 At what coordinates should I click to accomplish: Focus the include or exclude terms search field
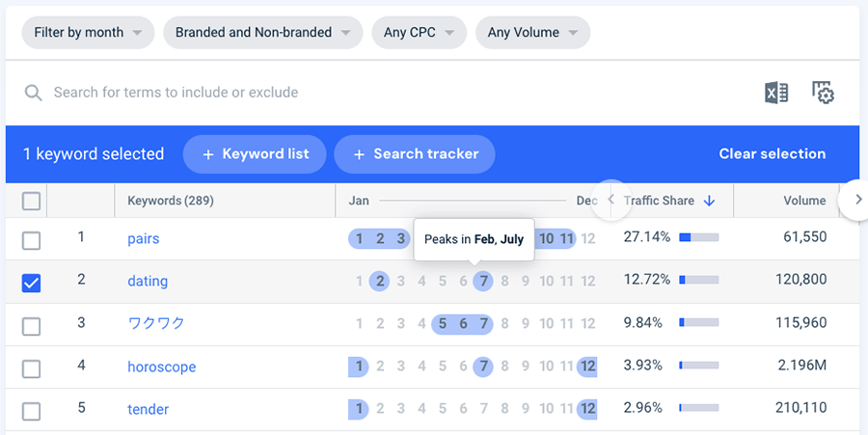coord(176,93)
